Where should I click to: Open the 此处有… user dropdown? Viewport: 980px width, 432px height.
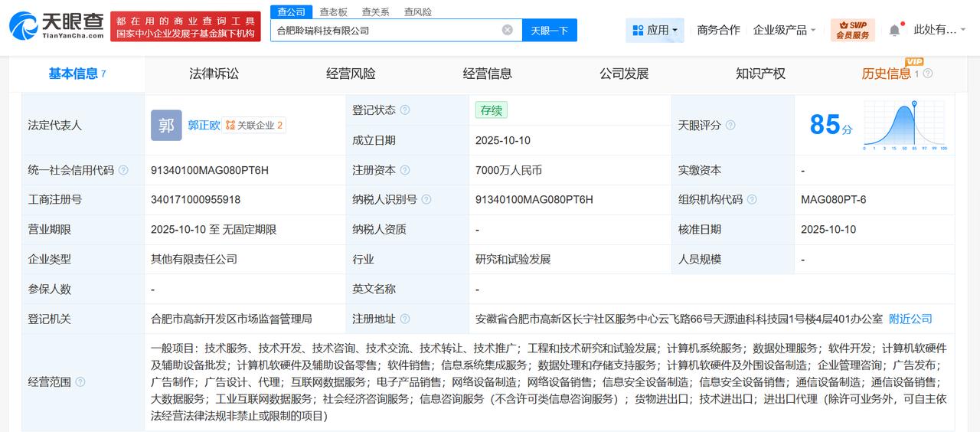[940, 30]
